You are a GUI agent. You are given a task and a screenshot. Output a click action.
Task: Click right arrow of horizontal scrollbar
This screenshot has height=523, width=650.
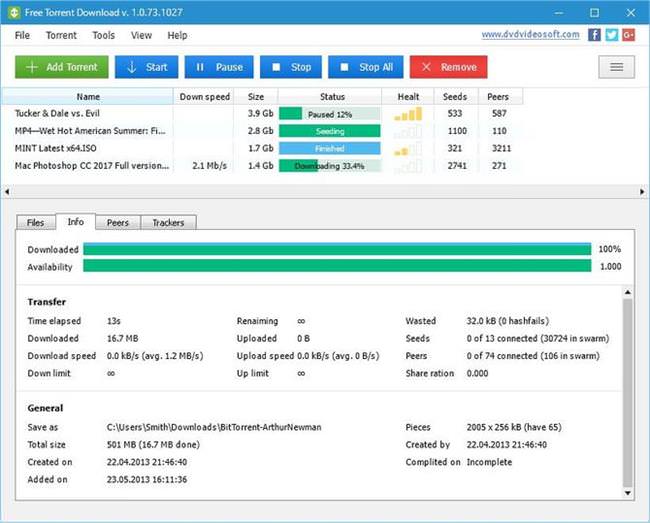[642, 191]
